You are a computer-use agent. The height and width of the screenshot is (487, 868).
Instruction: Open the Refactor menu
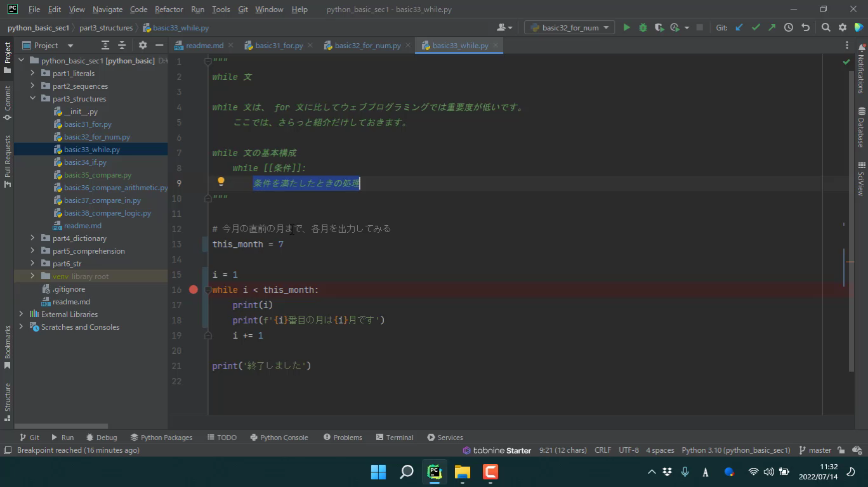pos(169,10)
